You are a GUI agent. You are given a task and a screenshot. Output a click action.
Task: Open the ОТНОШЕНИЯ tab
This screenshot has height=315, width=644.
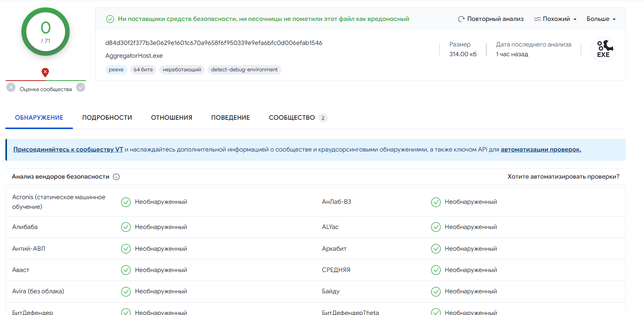[x=172, y=118]
